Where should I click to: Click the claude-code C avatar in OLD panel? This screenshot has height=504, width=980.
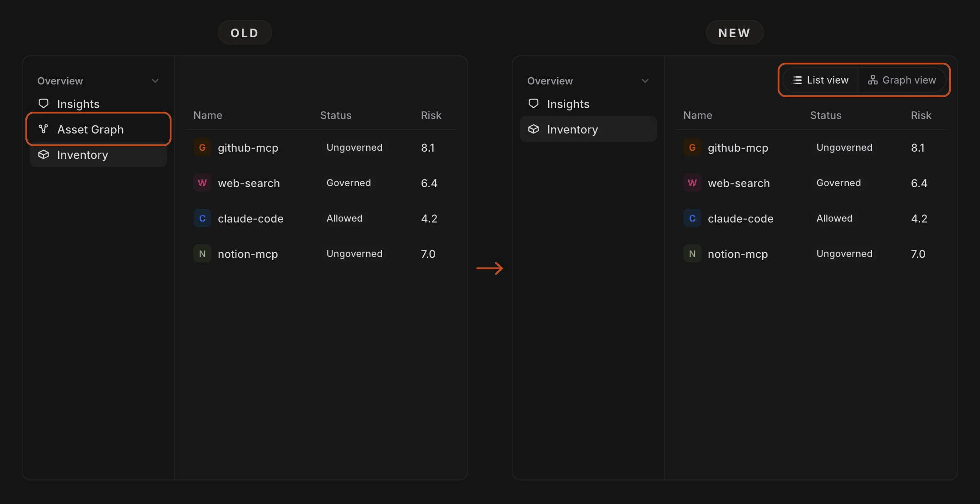pyautogui.click(x=202, y=218)
